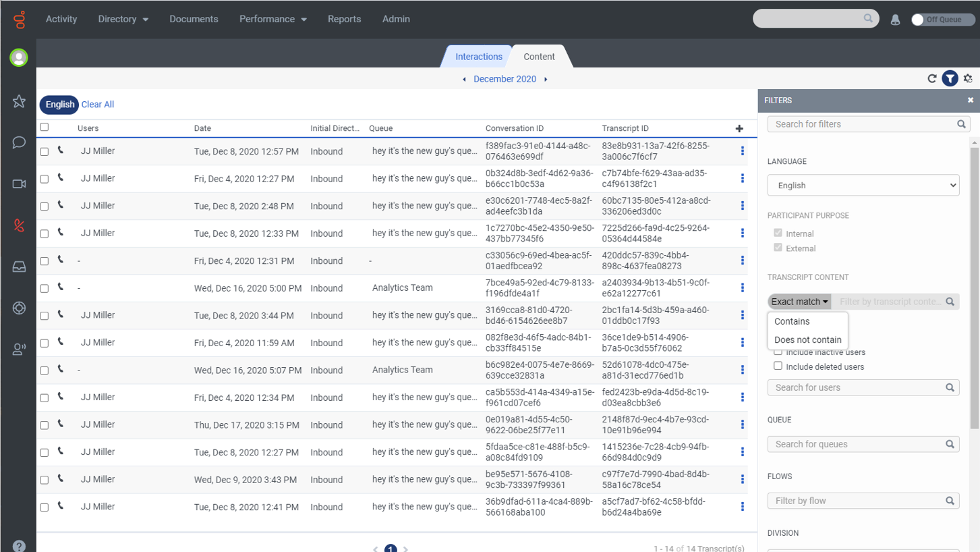Open the chat icon in the sidebar
Viewport: 980px width, 552px height.
(18, 142)
